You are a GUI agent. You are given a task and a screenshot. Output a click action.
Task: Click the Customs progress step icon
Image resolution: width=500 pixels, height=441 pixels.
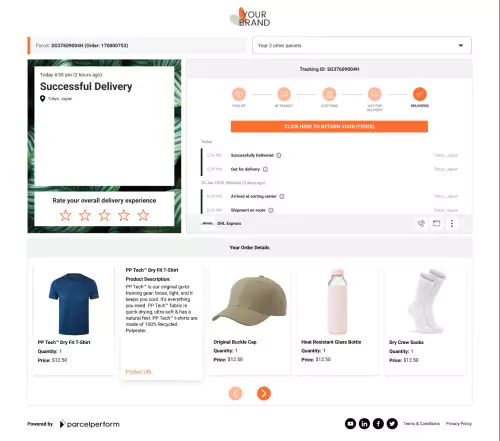(x=329, y=94)
